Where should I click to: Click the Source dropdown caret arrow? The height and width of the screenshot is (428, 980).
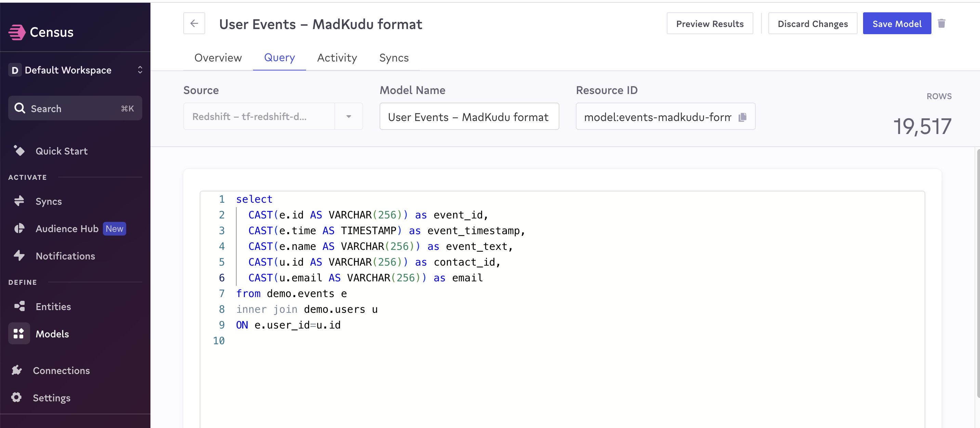pos(348,117)
